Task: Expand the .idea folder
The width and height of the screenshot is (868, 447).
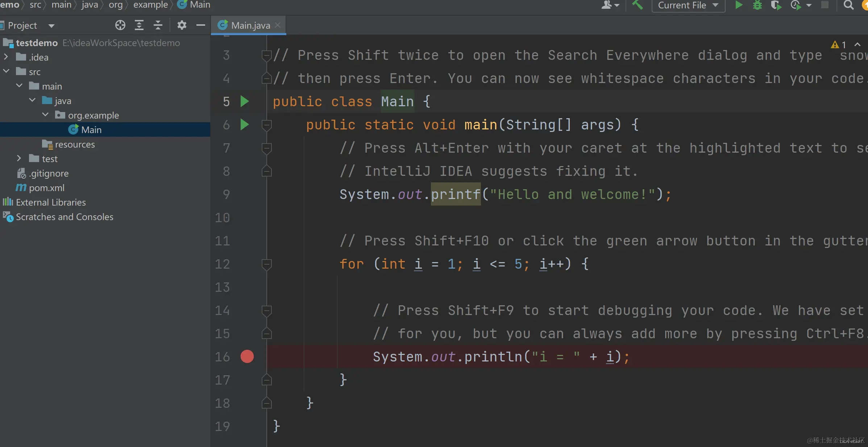Action: (x=6, y=57)
